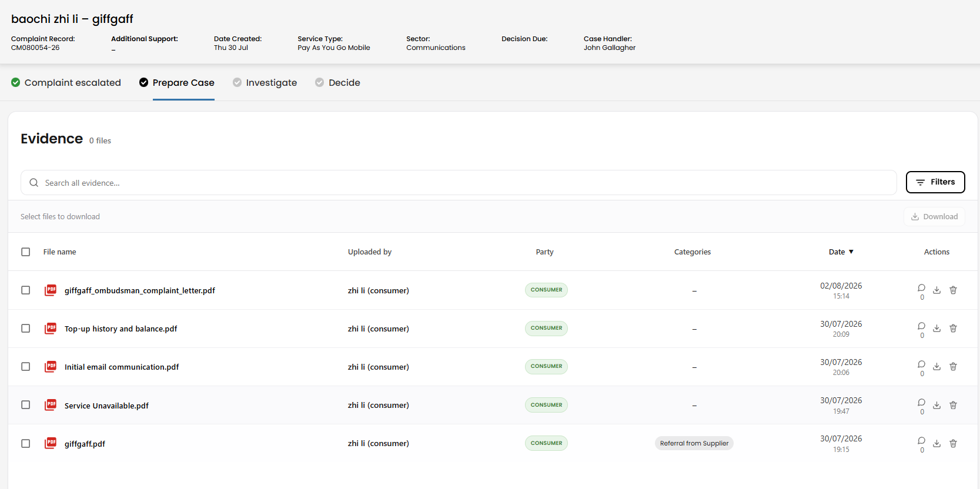Screen dimensions: 980x489
Task: Tick checkbox for Top-up history and balance.pdf
Action: (26, 329)
